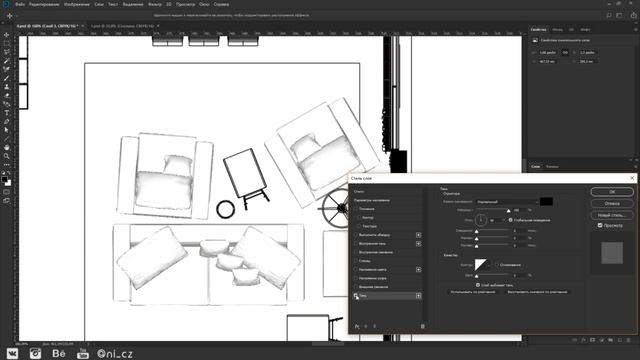Open the Окно menu
The image size is (640, 360).
[x=204, y=4]
